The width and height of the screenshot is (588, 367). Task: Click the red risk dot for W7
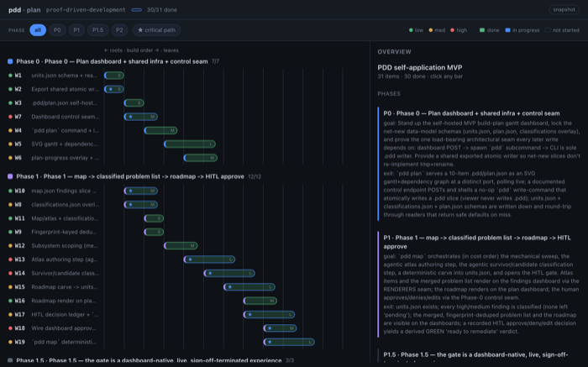click(10, 117)
